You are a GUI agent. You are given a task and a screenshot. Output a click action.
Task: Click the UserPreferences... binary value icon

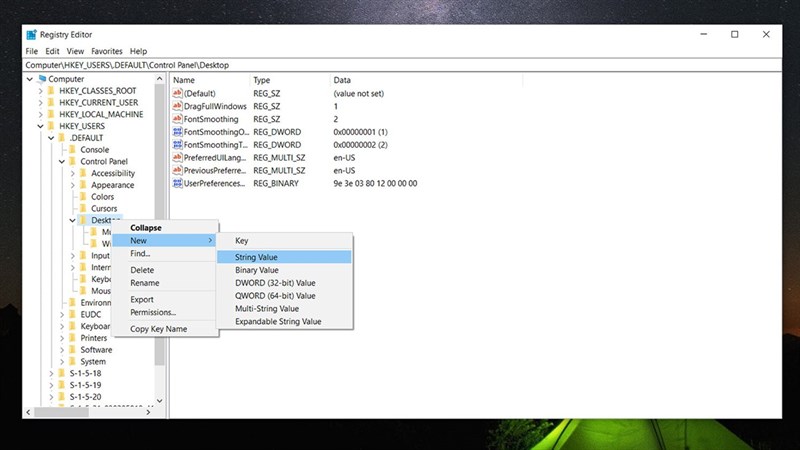click(x=177, y=183)
